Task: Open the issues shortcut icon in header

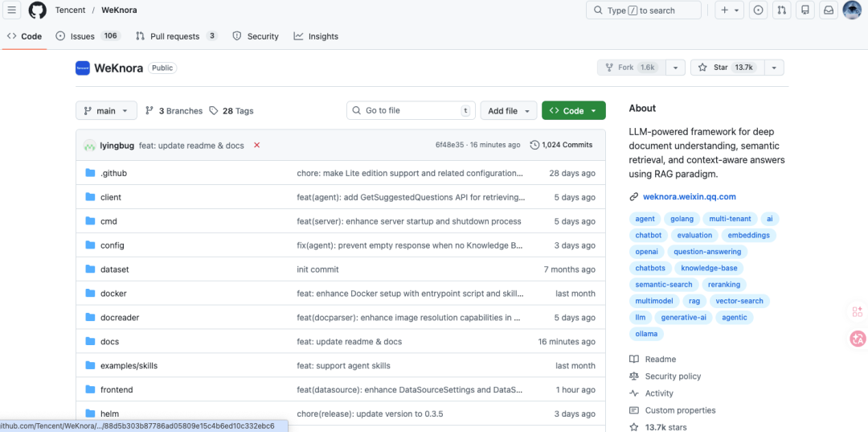Action: click(759, 10)
